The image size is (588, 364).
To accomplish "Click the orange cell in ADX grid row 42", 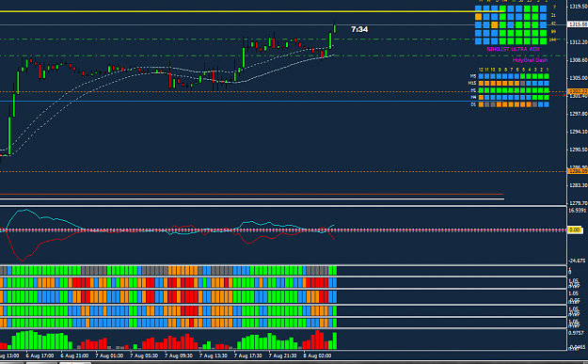I will 495,25.
